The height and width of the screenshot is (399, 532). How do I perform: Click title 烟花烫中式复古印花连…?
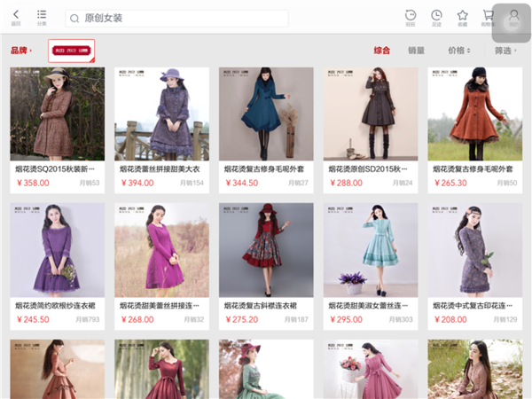tap(473, 306)
